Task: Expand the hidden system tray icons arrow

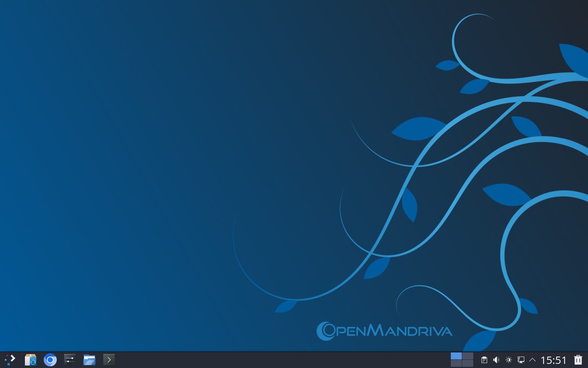Action: point(532,360)
